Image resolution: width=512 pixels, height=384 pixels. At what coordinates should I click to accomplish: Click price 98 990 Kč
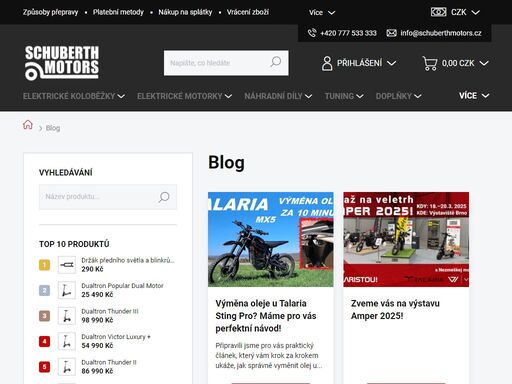[x=97, y=320]
